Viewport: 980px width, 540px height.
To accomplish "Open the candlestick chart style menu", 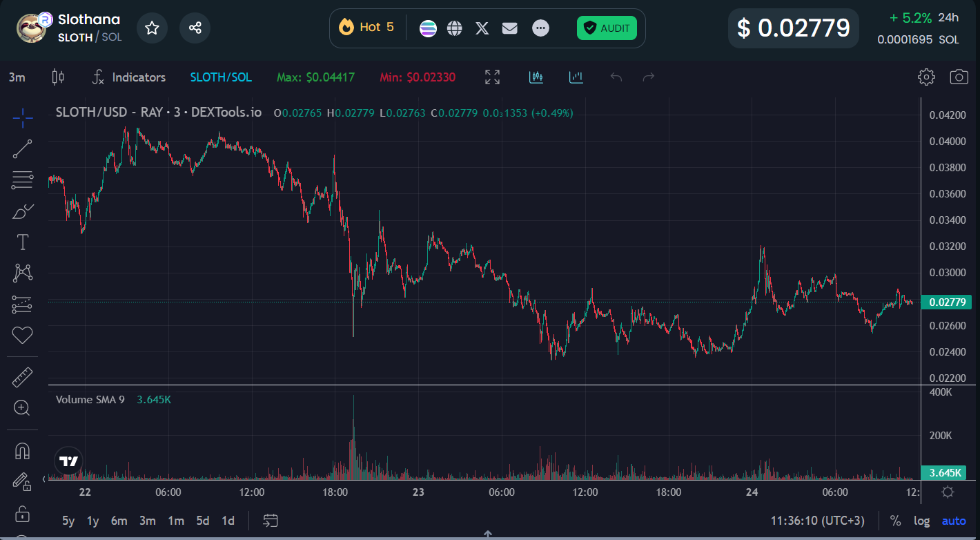I will click(x=58, y=77).
